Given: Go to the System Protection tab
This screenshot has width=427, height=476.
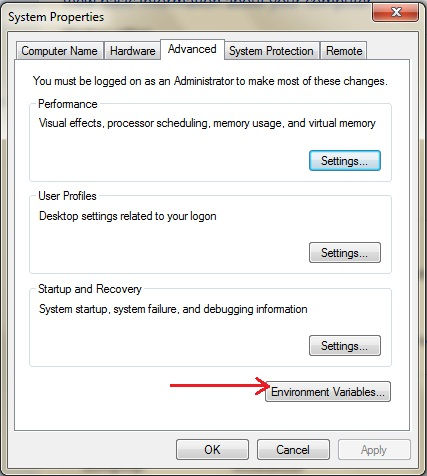Looking at the screenshot, I should coord(271,51).
